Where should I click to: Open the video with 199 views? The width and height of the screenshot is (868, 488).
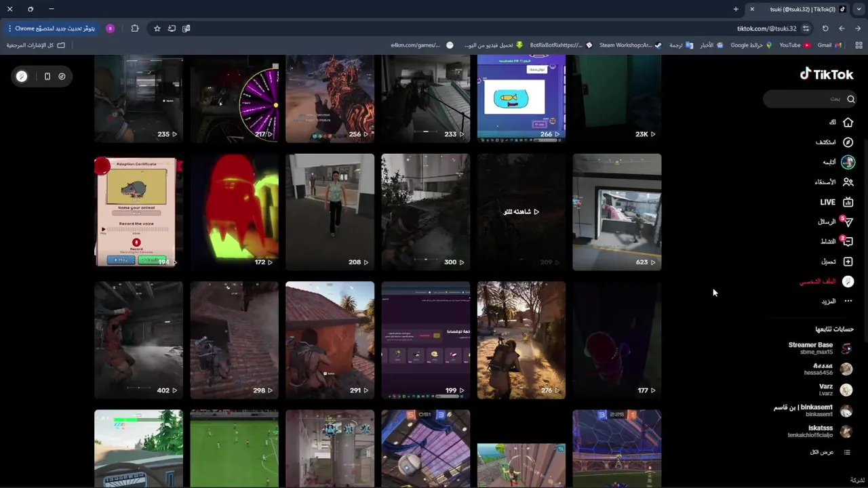coord(425,340)
